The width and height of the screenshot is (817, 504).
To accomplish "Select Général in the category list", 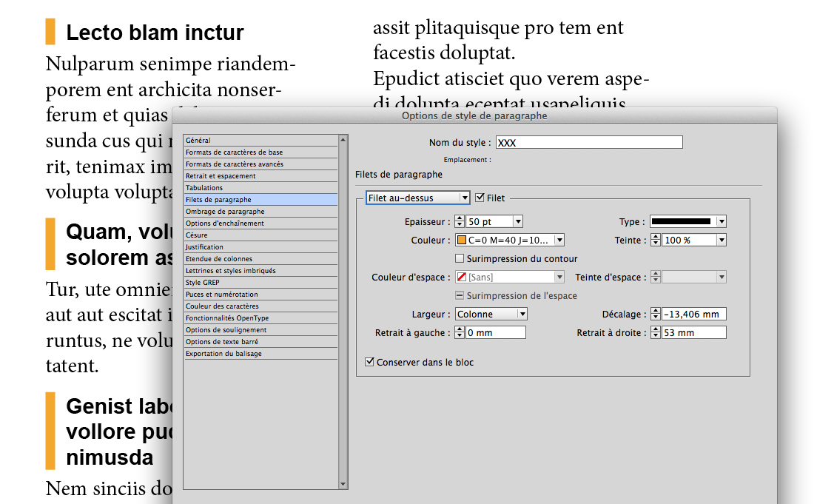I will (x=260, y=140).
